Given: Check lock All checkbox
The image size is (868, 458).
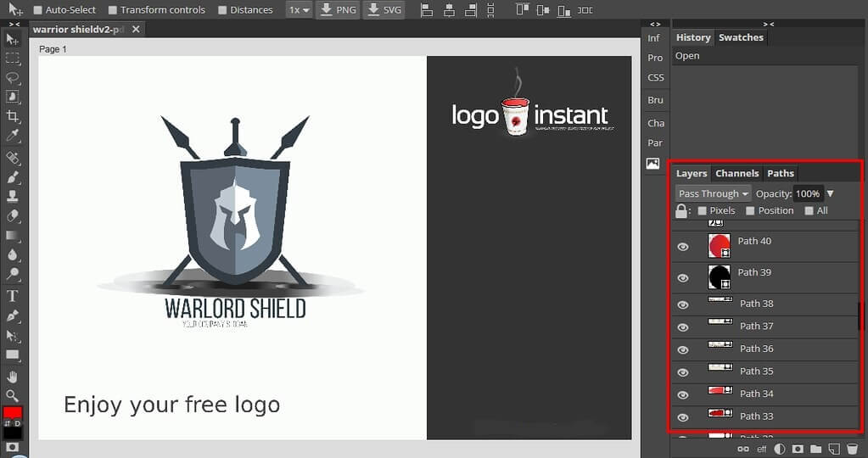Looking at the screenshot, I should pyautogui.click(x=809, y=210).
